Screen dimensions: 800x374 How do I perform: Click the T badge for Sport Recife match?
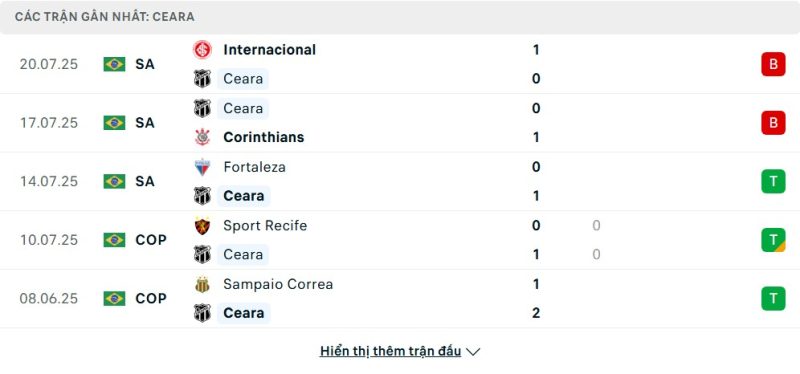(773, 240)
